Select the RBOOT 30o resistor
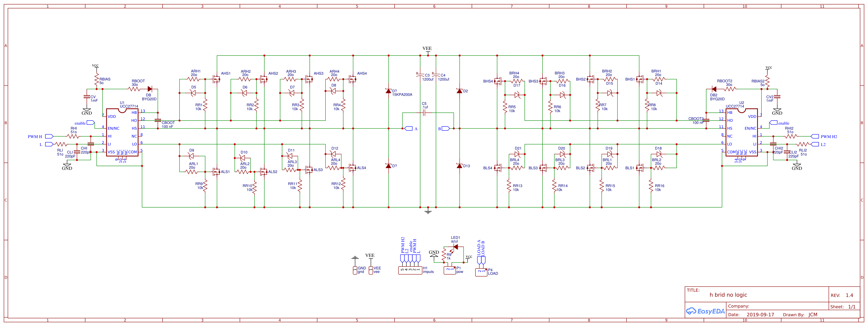This screenshot has height=326, width=868. [134, 89]
